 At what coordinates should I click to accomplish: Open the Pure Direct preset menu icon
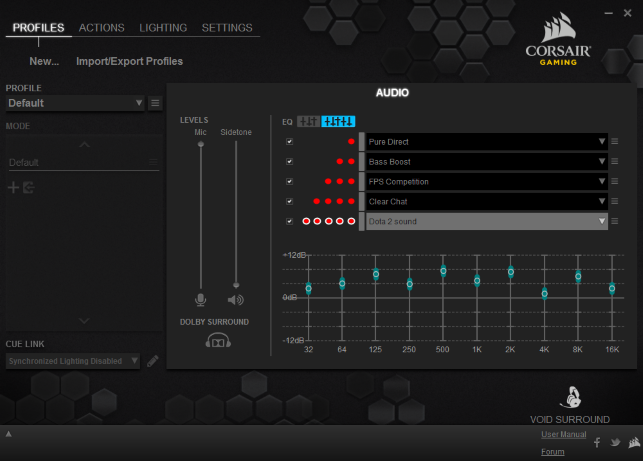tap(615, 141)
